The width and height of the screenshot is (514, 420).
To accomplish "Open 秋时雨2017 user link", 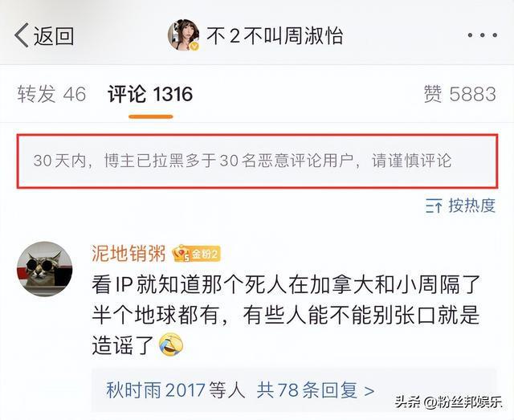I will [x=156, y=390].
